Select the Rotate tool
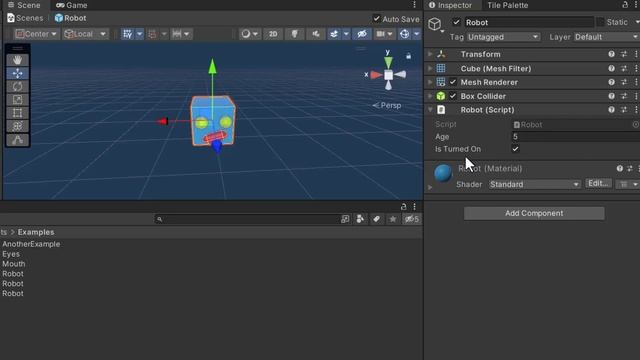Viewport: 640px width, 360px height. (x=17, y=87)
